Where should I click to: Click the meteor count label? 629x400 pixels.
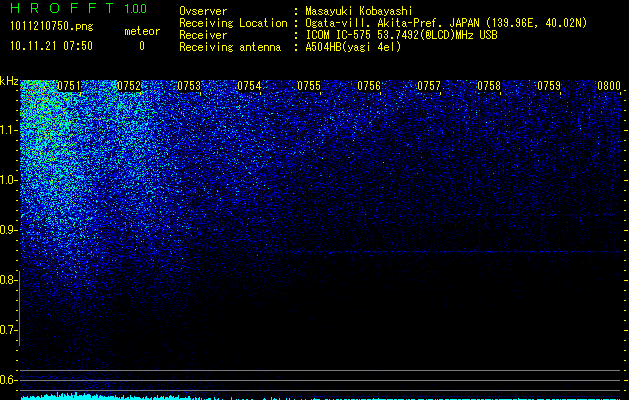142,31
